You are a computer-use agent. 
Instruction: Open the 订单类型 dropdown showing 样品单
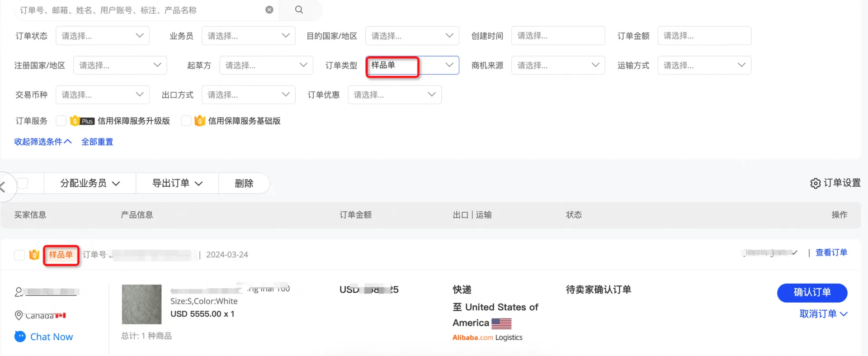coord(412,65)
